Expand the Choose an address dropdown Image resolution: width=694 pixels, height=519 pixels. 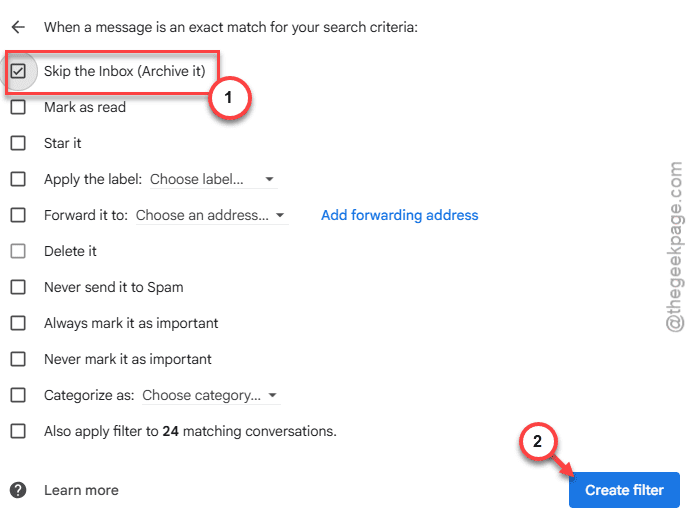(x=212, y=215)
